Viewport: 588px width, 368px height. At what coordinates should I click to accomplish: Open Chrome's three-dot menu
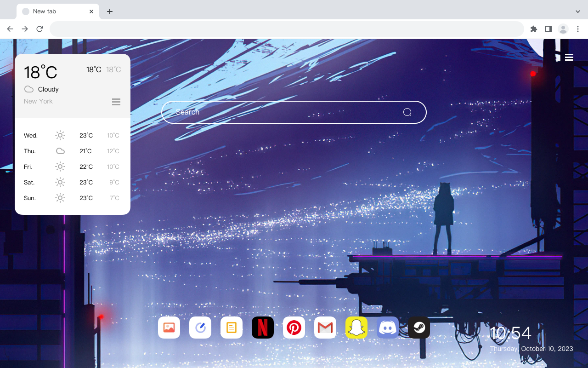578,29
